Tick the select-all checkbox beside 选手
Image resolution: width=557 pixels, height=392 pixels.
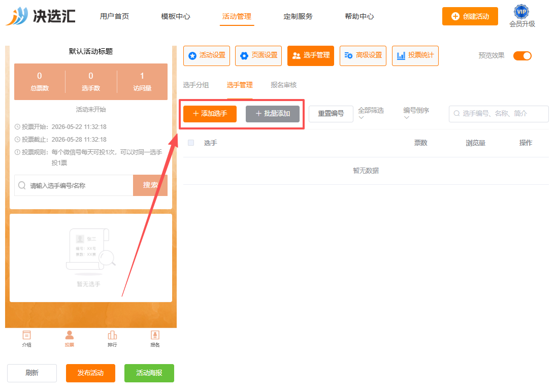pos(191,143)
